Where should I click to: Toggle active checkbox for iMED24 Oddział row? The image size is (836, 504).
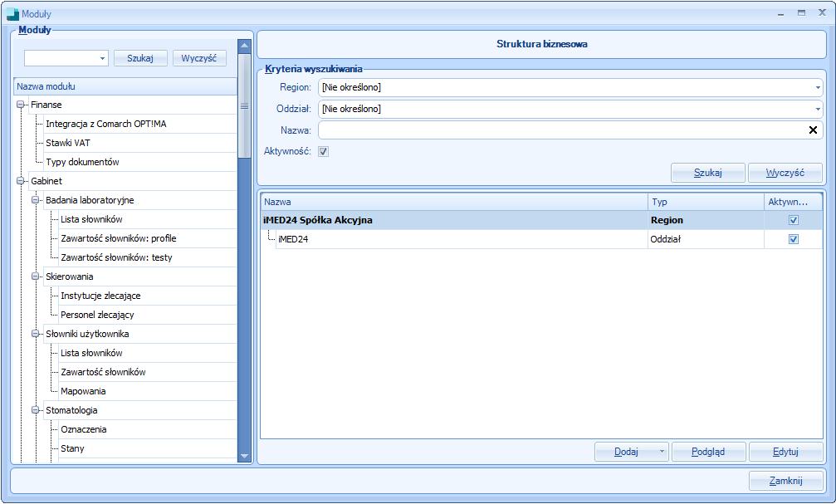pos(794,239)
